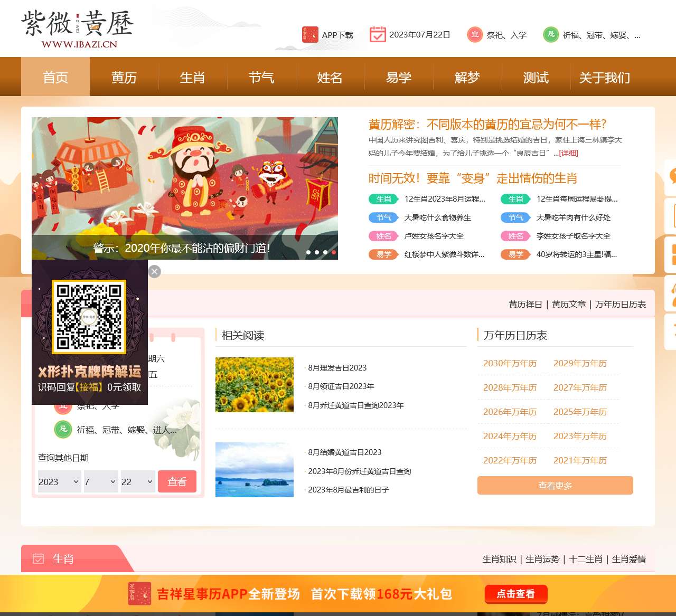This screenshot has height=616, width=676.
Task: Click the [详细] link
Action: click(x=569, y=153)
